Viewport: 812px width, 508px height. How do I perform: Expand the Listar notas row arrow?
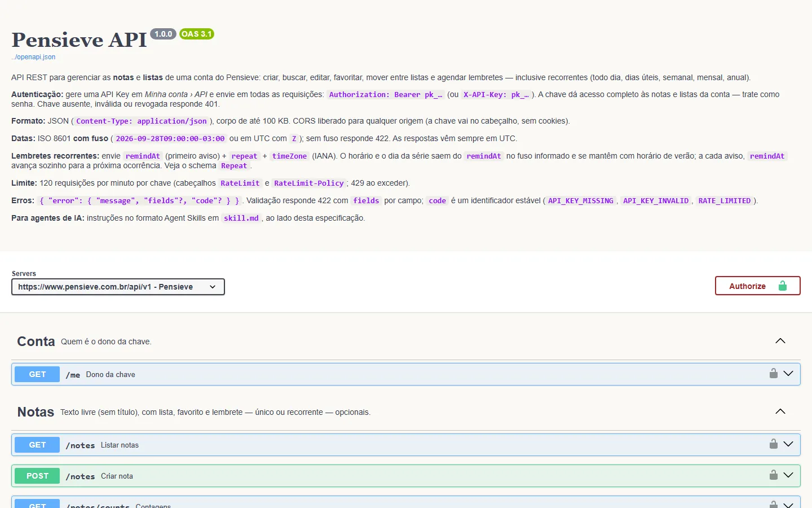point(788,444)
